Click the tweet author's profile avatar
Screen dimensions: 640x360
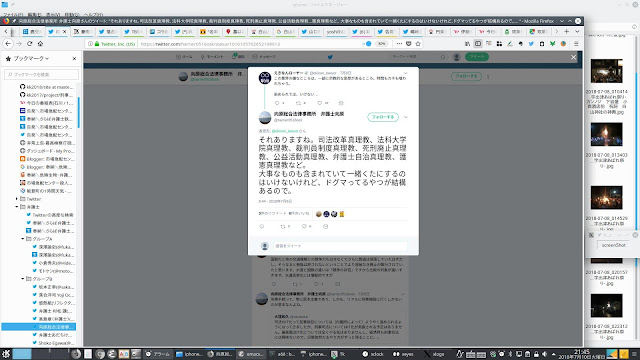point(265,117)
